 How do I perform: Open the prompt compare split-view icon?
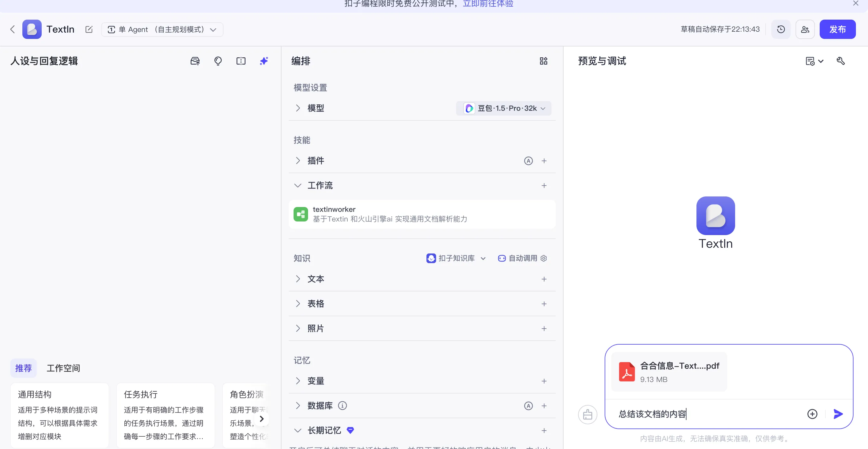(241, 61)
